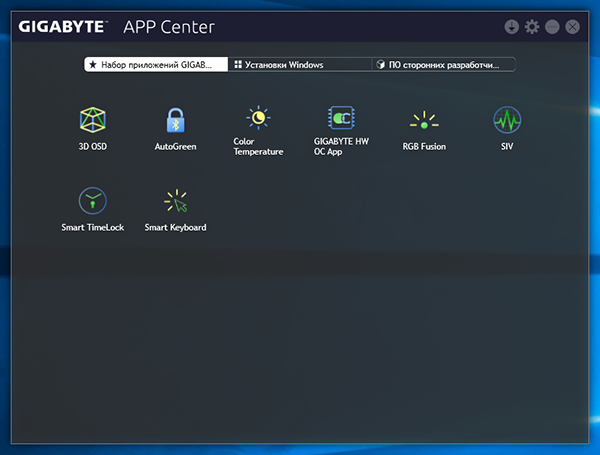Viewport: 600px width, 455px height.
Task: Launch AutoGreen via its padlock icon
Action: [175, 121]
